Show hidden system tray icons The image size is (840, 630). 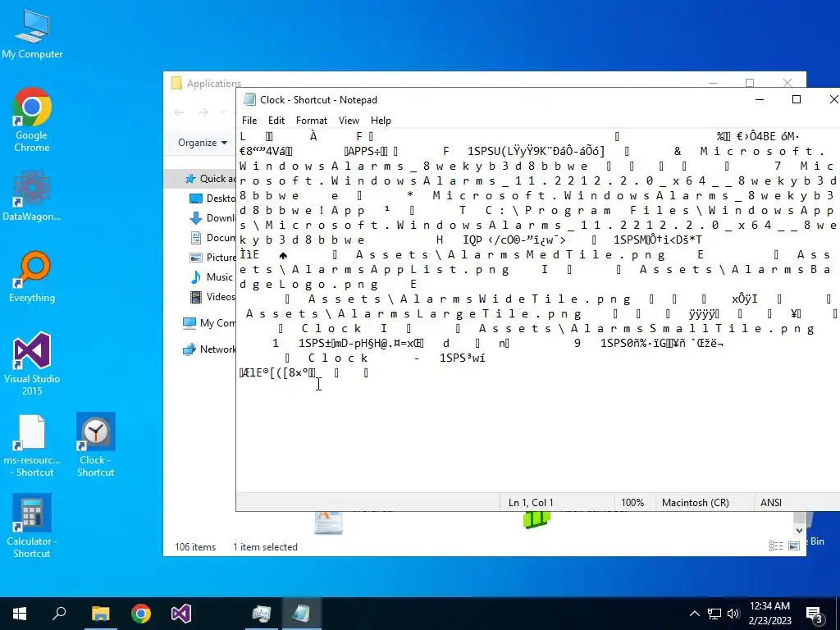tap(694, 614)
